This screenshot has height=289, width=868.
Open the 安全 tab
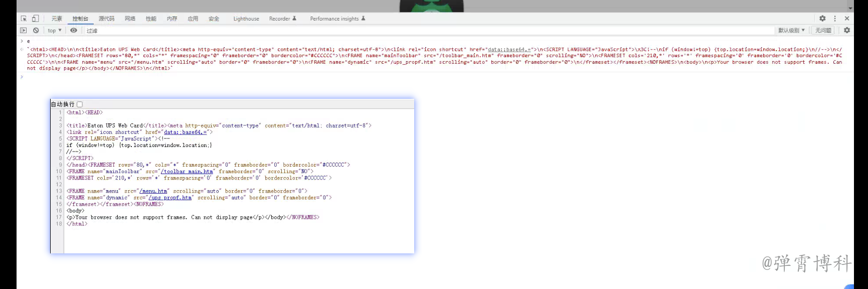(x=214, y=19)
